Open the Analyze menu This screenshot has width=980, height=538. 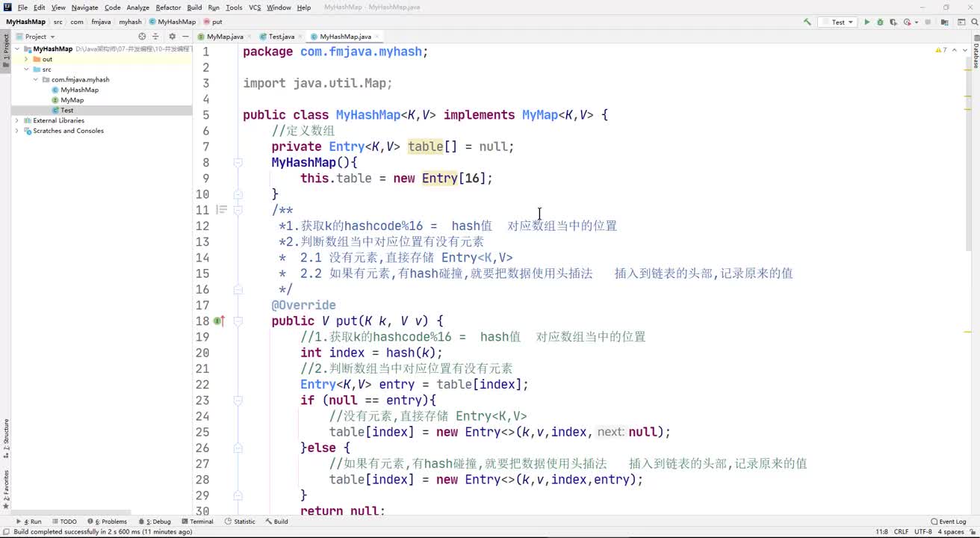coord(137,7)
